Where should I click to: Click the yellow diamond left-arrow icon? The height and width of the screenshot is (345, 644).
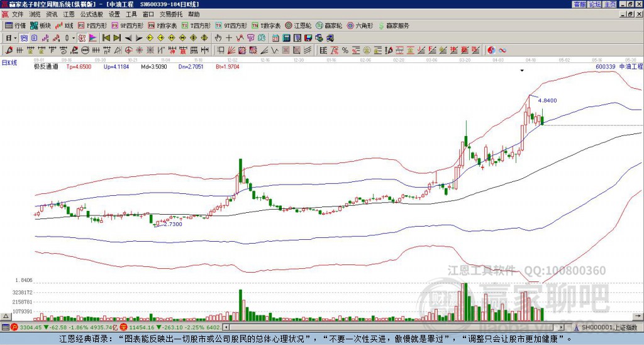coord(150,38)
